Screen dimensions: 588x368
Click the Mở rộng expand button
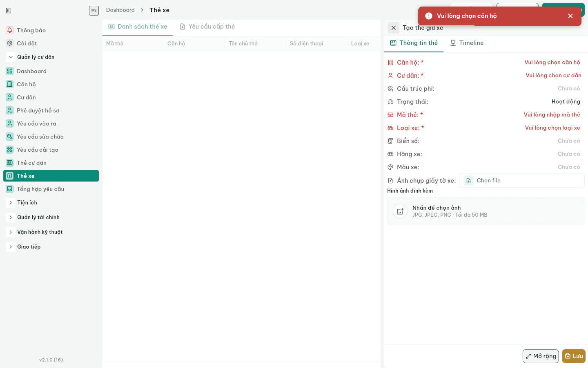coord(541,356)
